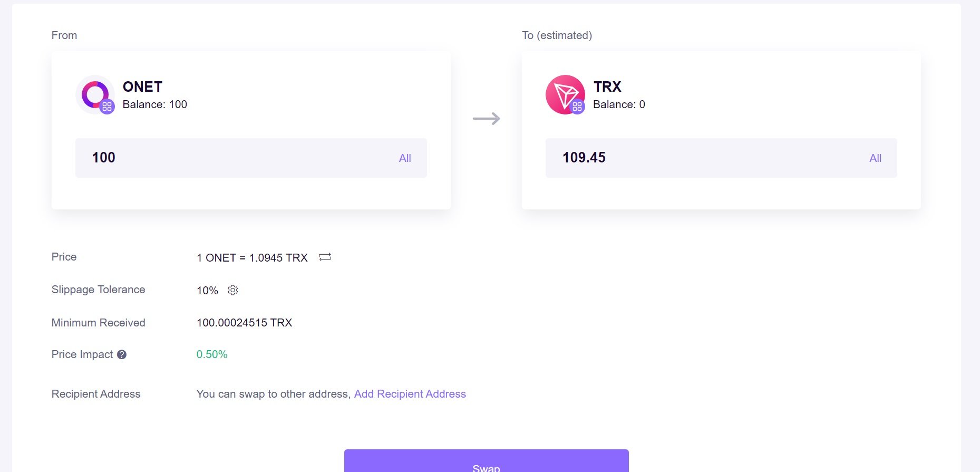Viewport: 980px width, 472px height.
Task: Open the Add Recipient Address link
Action: coord(410,394)
